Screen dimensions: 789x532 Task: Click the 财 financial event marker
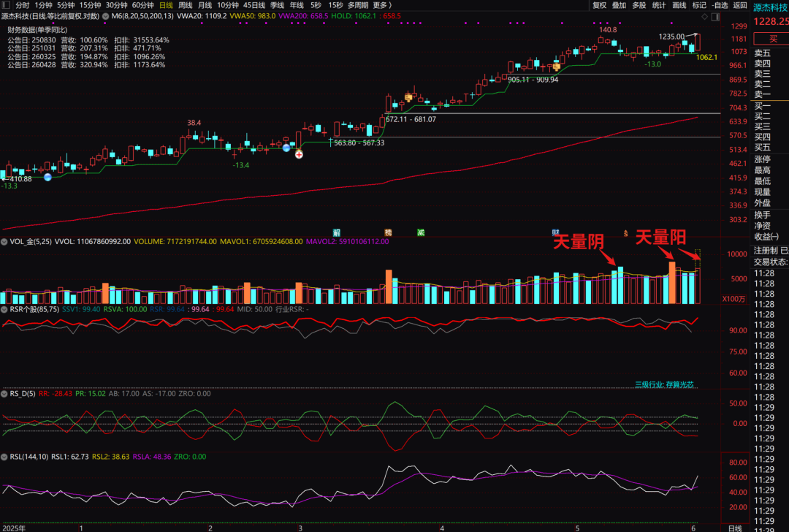555,232
